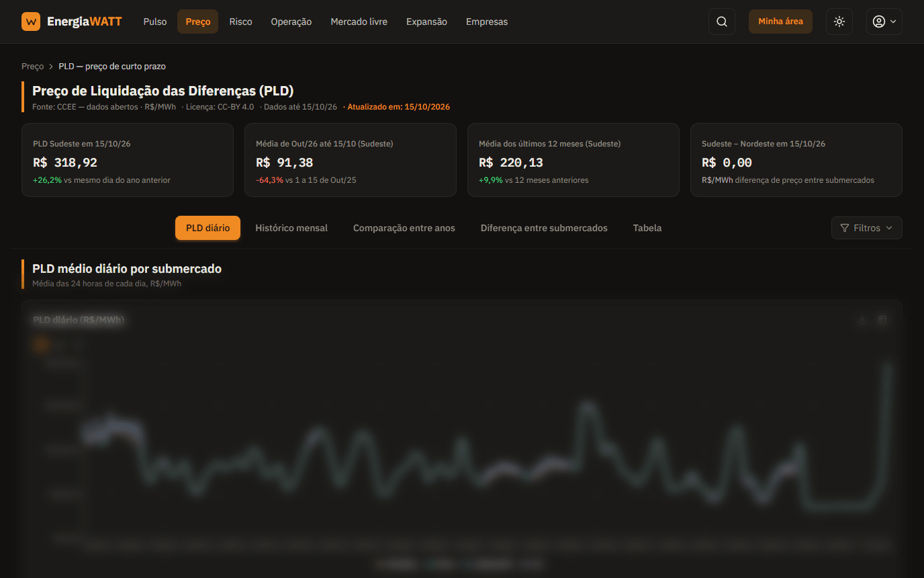This screenshot has width=924, height=578.
Task: Open the Comparação entre anos tab
Action: tap(404, 228)
